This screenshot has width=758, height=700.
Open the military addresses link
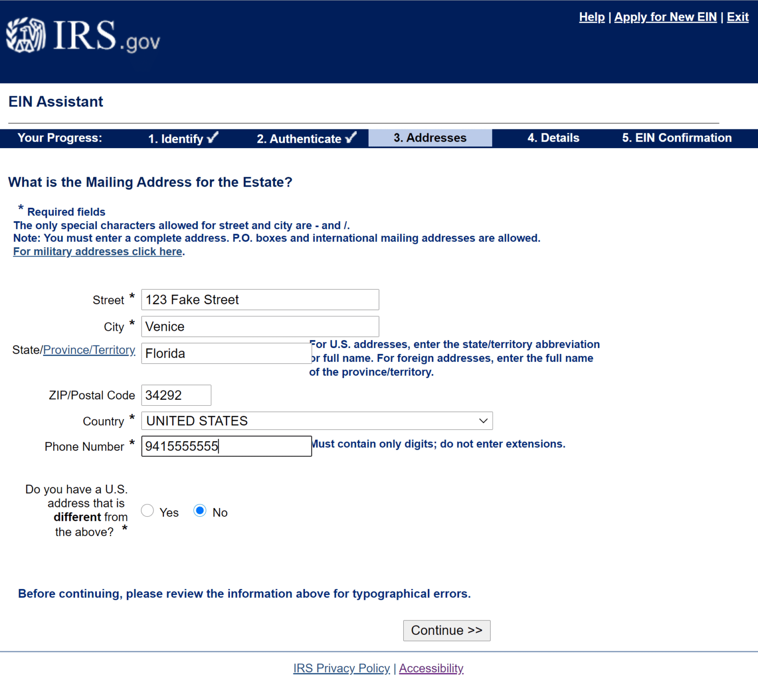97,251
